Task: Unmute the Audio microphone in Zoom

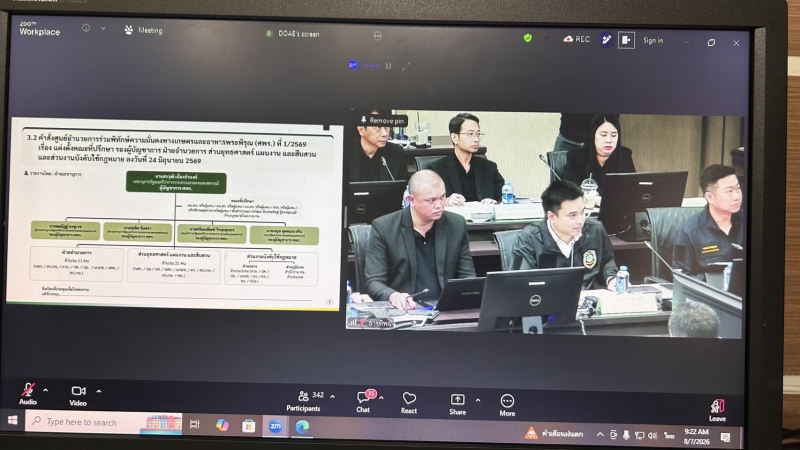Action: (x=28, y=394)
